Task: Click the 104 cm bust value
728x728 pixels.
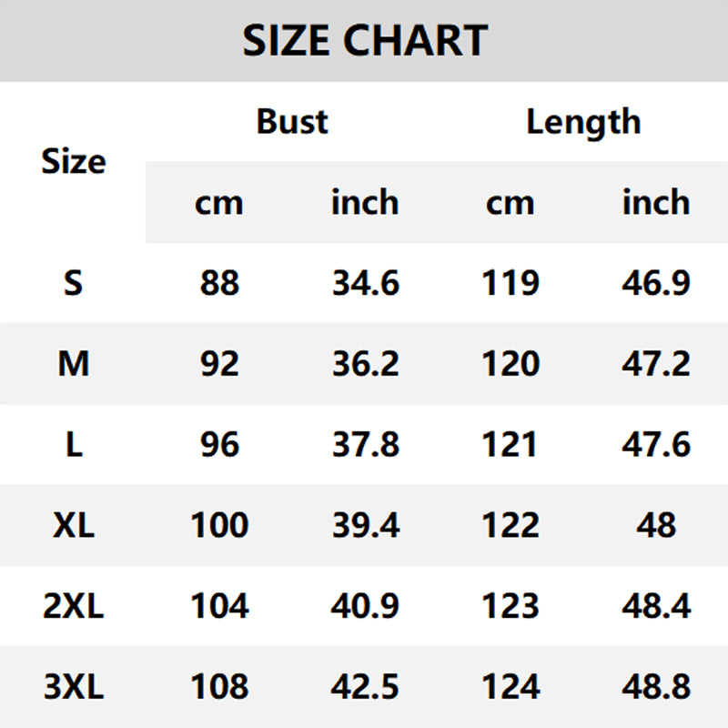Action: (219, 605)
